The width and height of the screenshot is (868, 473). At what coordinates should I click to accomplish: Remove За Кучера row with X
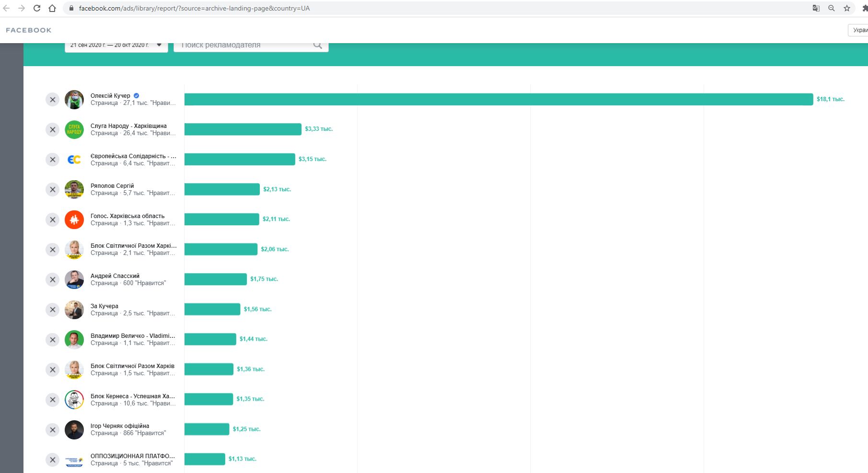point(53,310)
